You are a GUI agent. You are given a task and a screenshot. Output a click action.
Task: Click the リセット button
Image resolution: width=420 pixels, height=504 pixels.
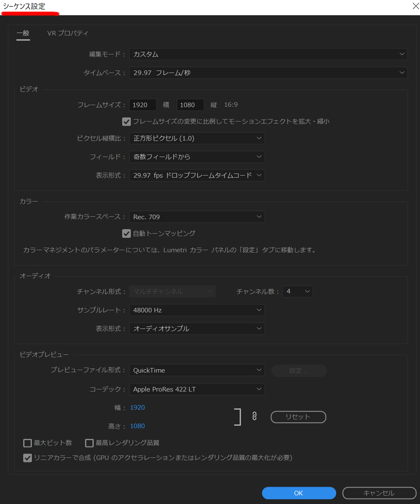tap(298, 417)
